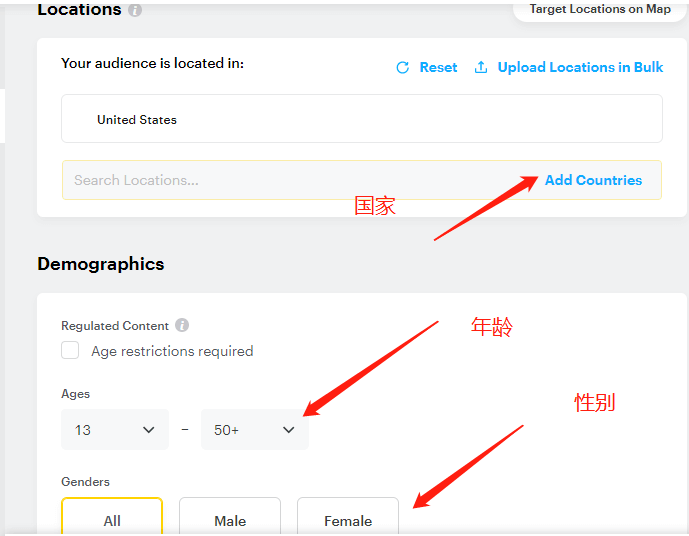The width and height of the screenshot is (689, 536).
Task: Click the Locations info icon
Action: 135,10
